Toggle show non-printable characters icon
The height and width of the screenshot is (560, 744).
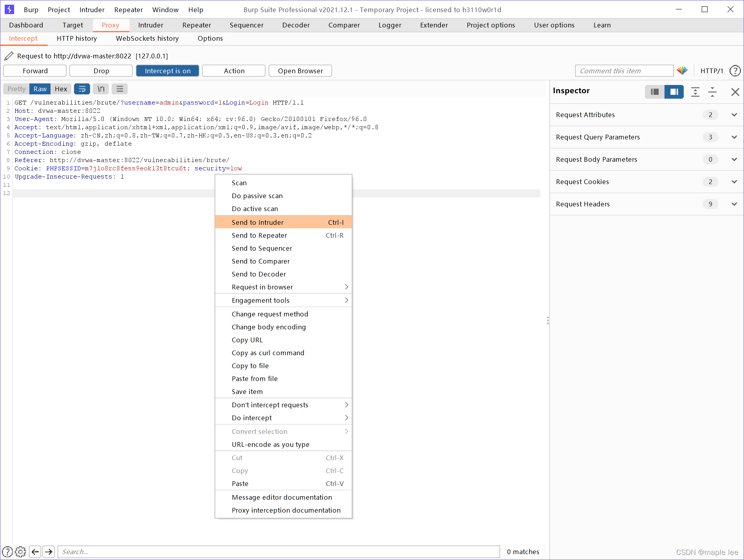point(101,89)
